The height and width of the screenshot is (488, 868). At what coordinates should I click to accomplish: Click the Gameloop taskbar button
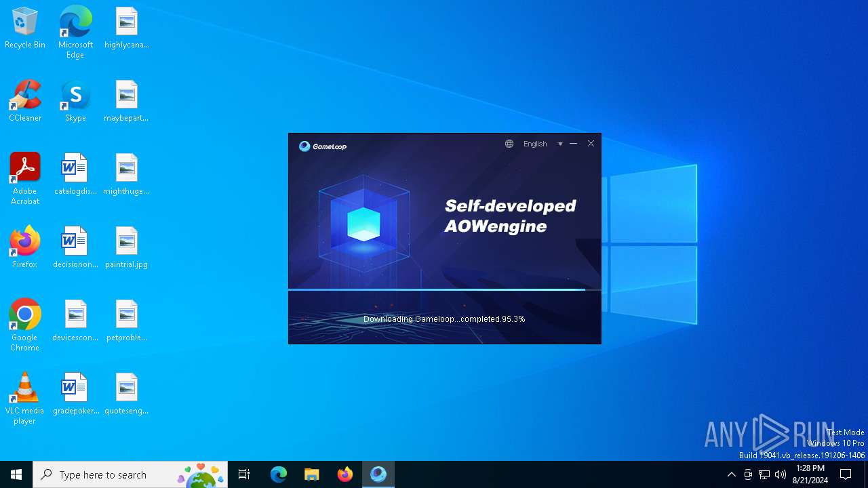tap(378, 474)
